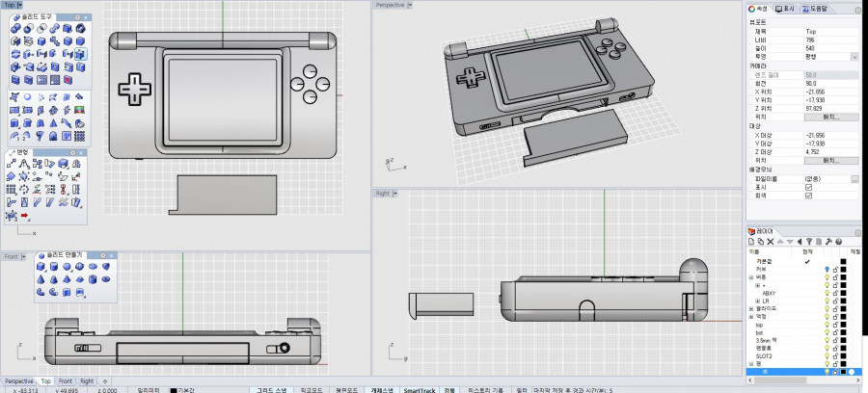Toggle light bulb visibility of 커브 layer
The width and height of the screenshot is (868, 393).
tap(827, 269)
